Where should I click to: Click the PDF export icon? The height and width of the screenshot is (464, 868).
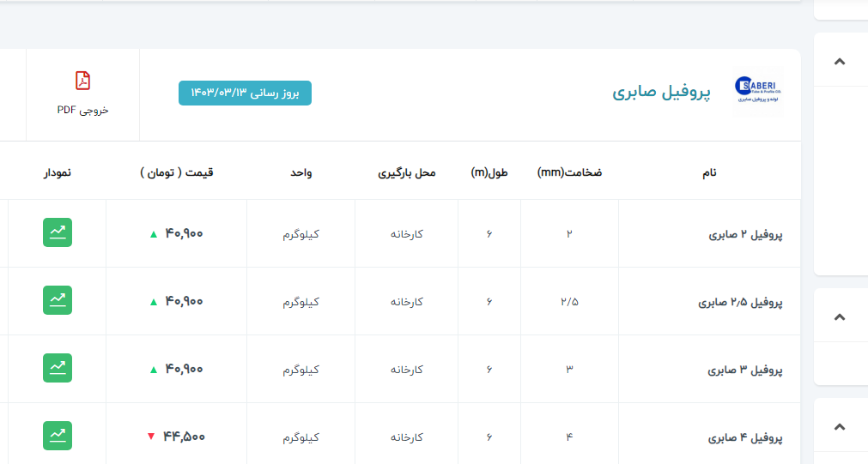[x=82, y=81]
